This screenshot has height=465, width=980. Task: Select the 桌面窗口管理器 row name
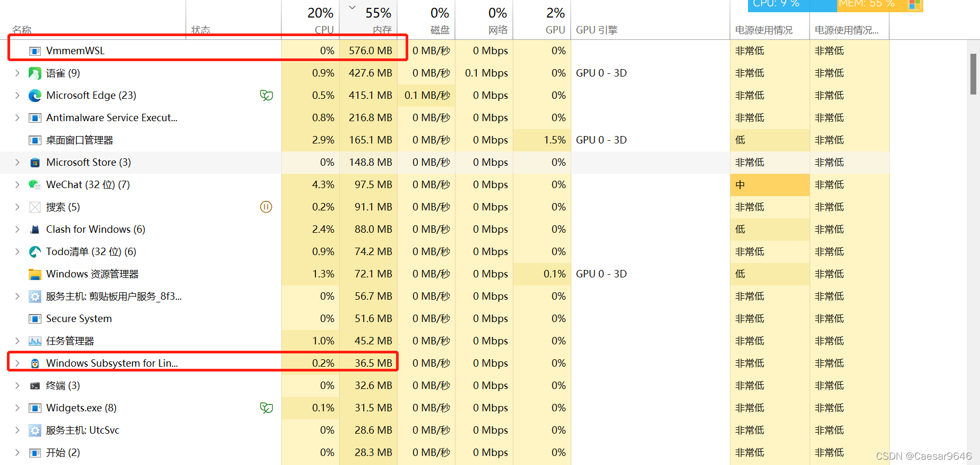pos(80,140)
